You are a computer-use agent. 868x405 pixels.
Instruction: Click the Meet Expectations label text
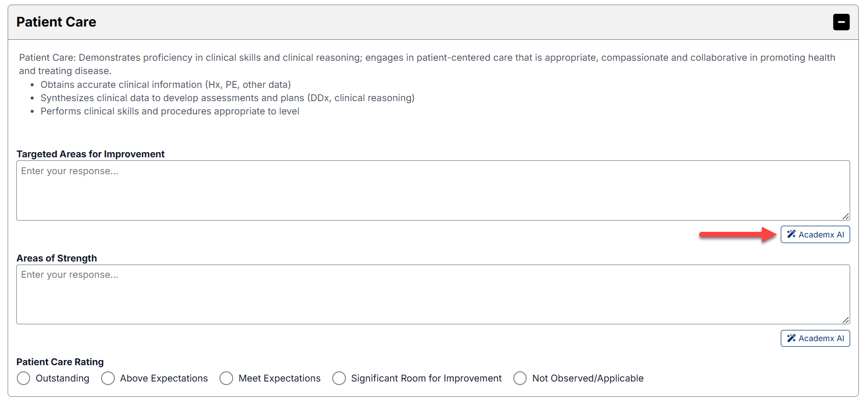click(x=280, y=378)
